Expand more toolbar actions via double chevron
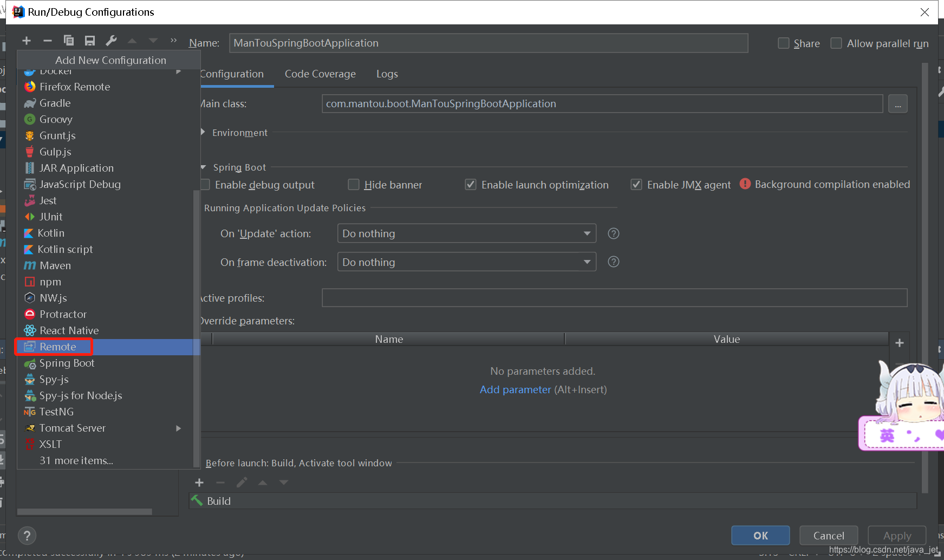 coord(173,41)
